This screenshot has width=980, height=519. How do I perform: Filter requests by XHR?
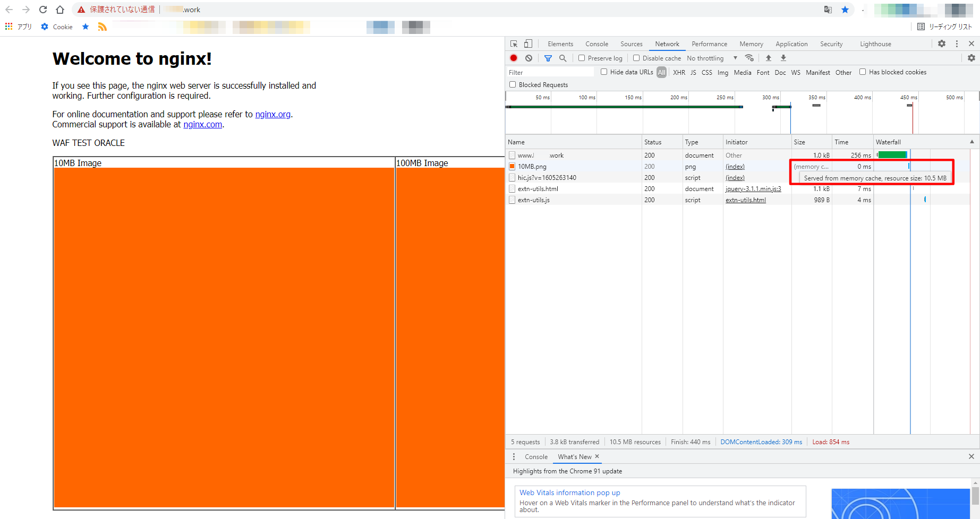click(679, 72)
